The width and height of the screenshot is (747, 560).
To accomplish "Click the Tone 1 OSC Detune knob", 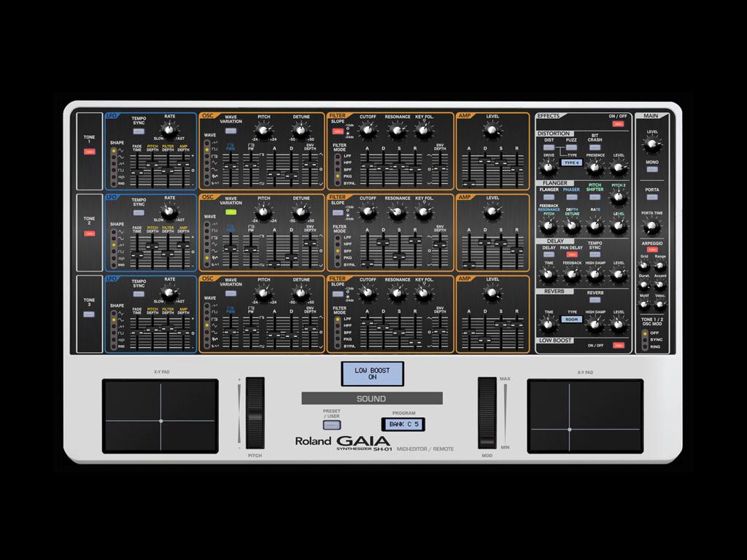I will (x=301, y=130).
